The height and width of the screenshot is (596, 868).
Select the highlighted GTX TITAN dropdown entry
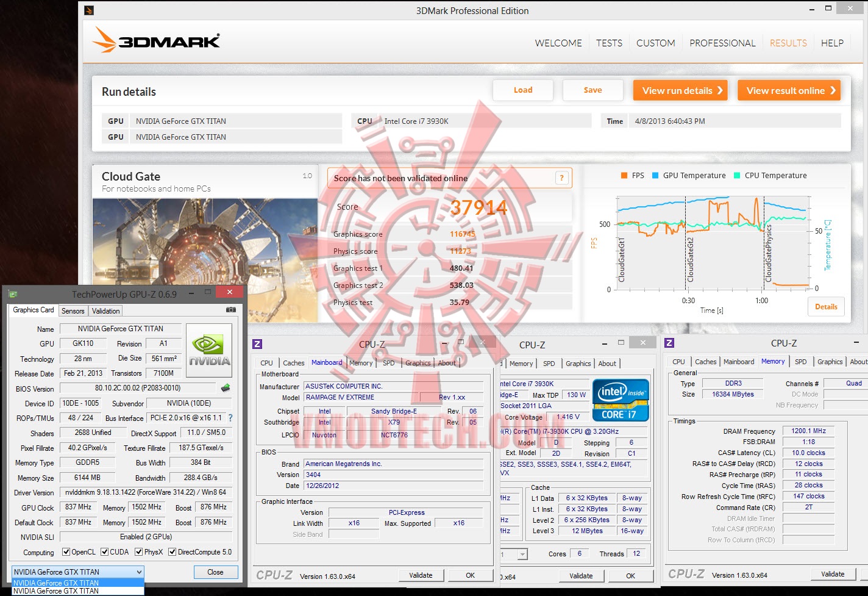[x=78, y=583]
